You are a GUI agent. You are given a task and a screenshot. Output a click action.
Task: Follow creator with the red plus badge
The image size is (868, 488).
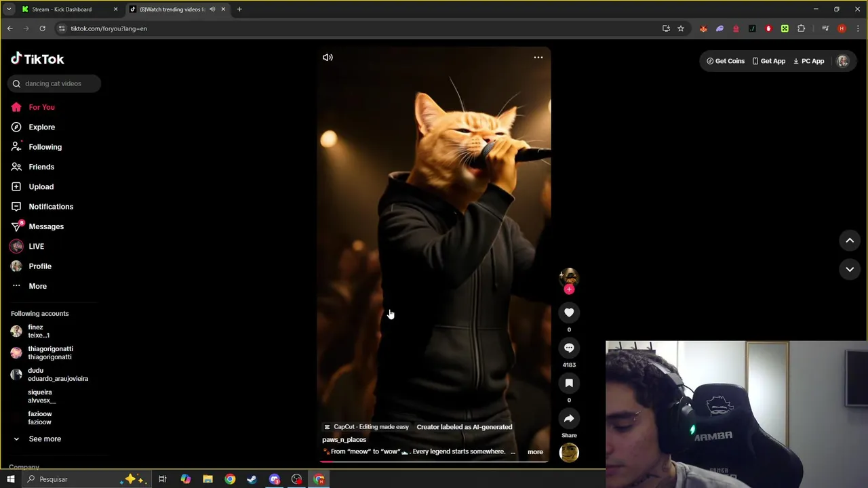[x=569, y=289]
